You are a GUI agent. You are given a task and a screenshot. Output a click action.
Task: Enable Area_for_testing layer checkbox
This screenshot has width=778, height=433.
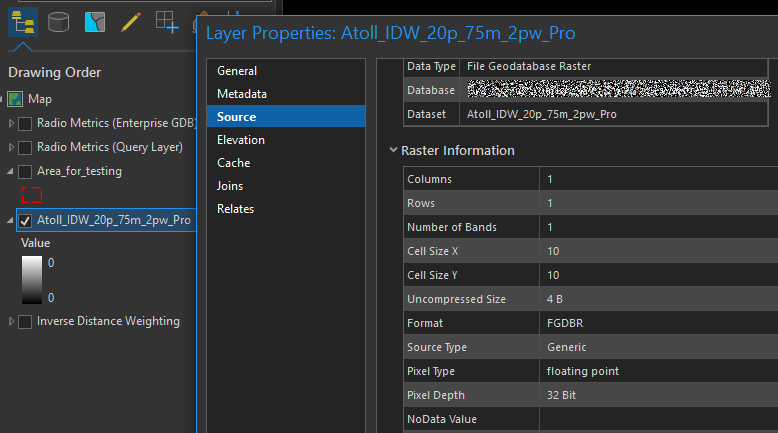pyautogui.click(x=25, y=172)
